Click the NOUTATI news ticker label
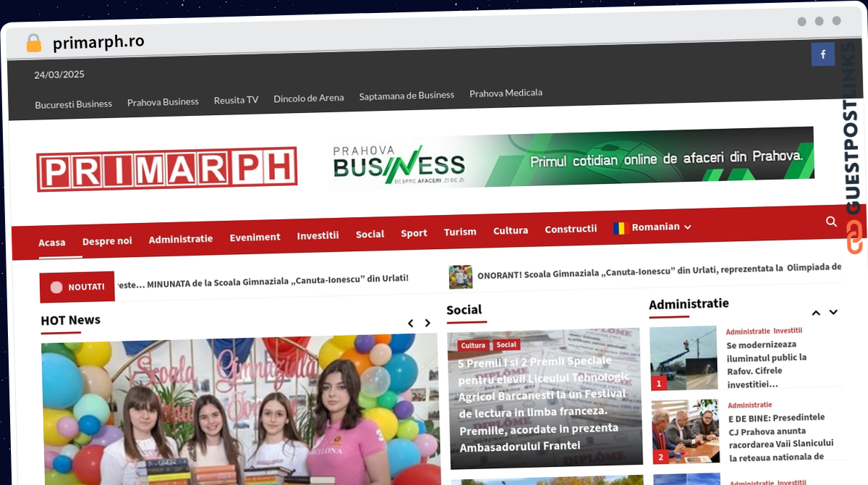 coord(77,287)
